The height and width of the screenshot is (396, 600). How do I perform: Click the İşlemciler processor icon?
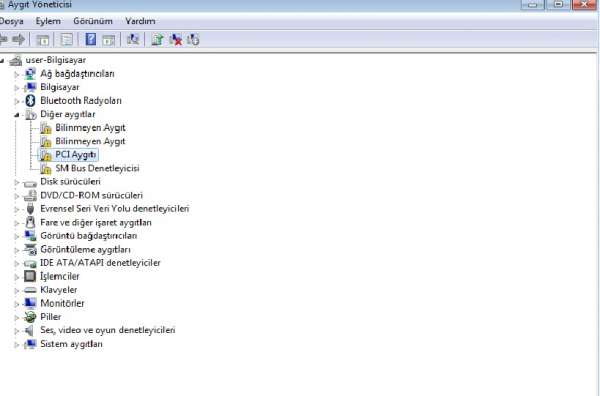coord(30,276)
